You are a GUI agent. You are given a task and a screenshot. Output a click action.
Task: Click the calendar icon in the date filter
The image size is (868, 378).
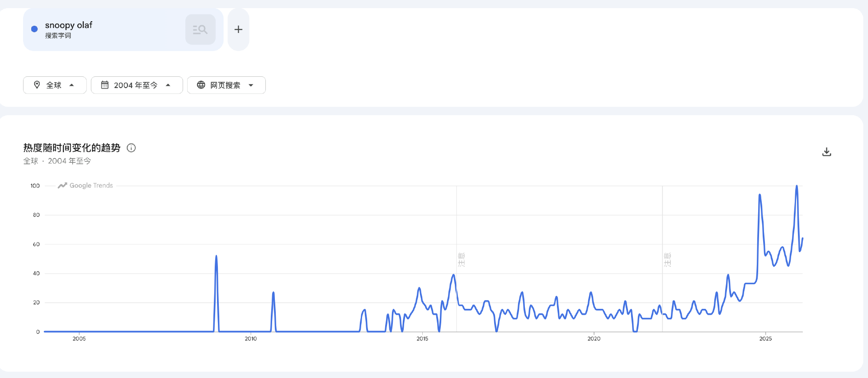click(105, 85)
